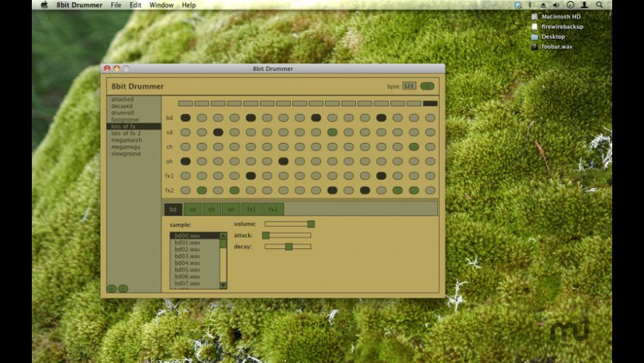Switch to the fx1 instrument tab
Viewport: 644px width, 363px height.
pyautogui.click(x=252, y=210)
